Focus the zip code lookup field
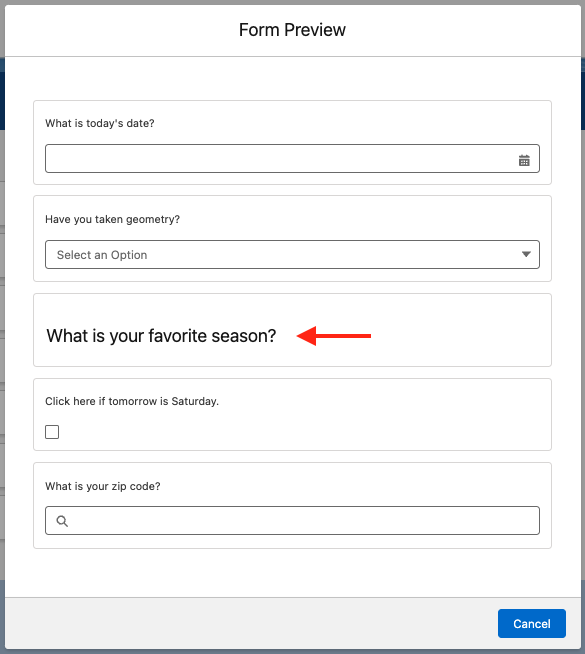Viewport: 585px width, 654px height. tap(292, 521)
